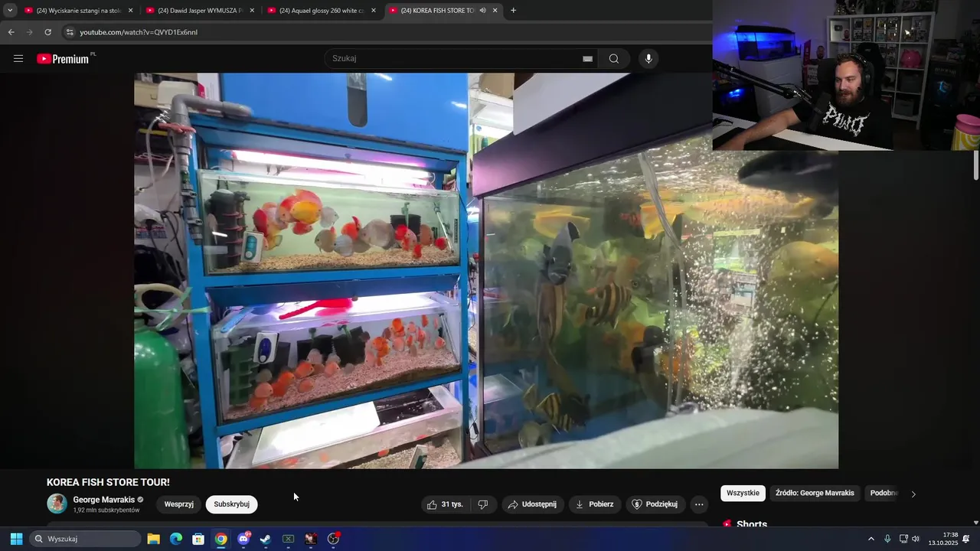
Task: Download video with Pobierz button
Action: tap(595, 504)
